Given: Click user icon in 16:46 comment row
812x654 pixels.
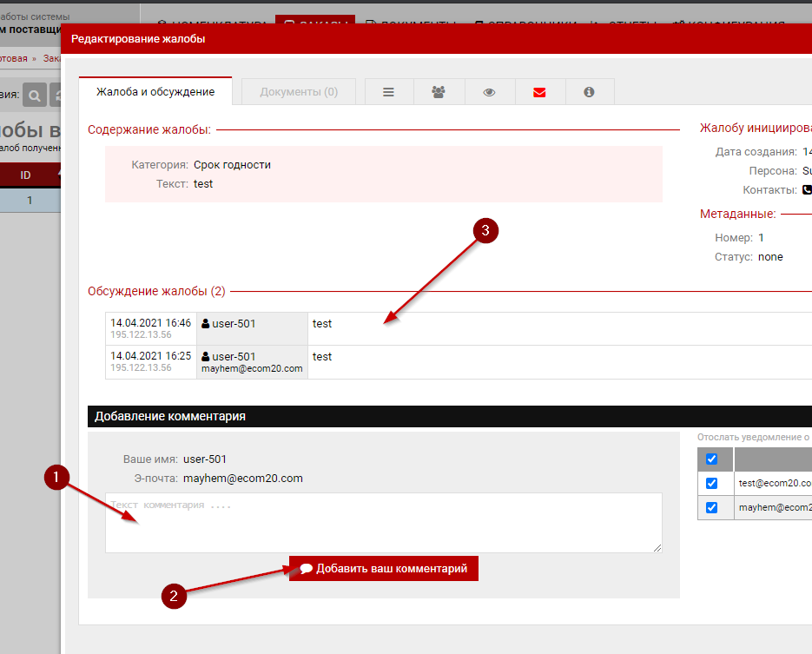Looking at the screenshot, I should [206, 324].
